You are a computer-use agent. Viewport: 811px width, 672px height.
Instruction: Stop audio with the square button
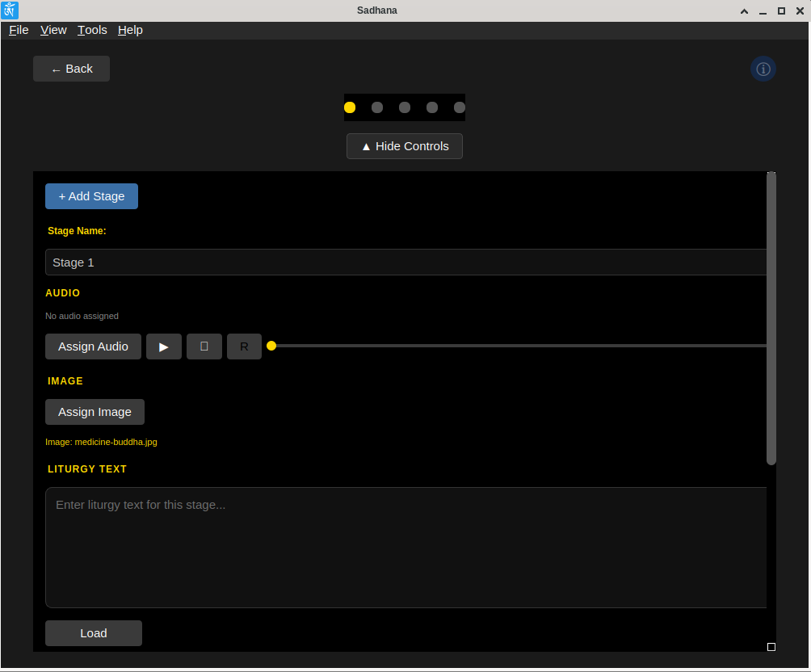[x=204, y=346]
